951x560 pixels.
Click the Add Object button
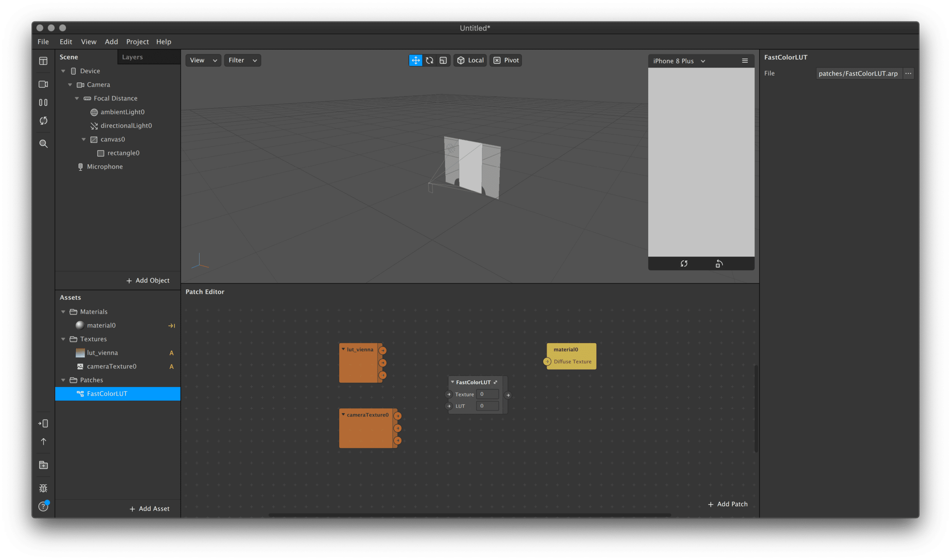point(147,280)
